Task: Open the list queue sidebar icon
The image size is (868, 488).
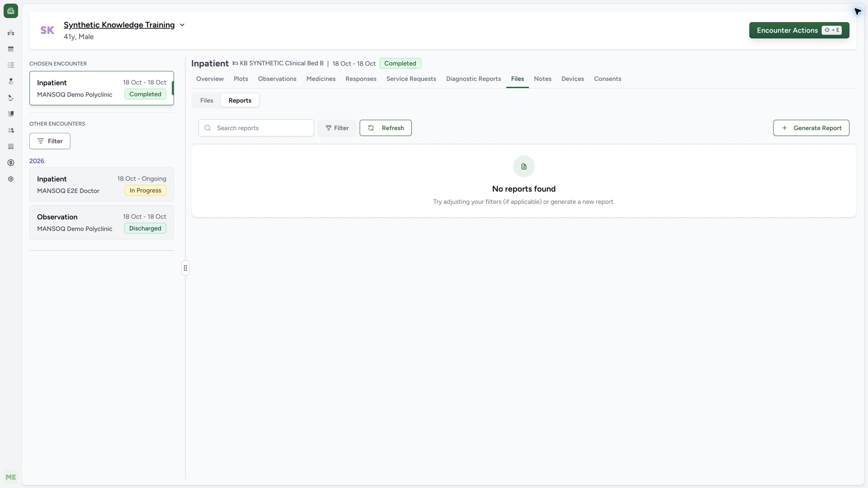Action: click(11, 65)
